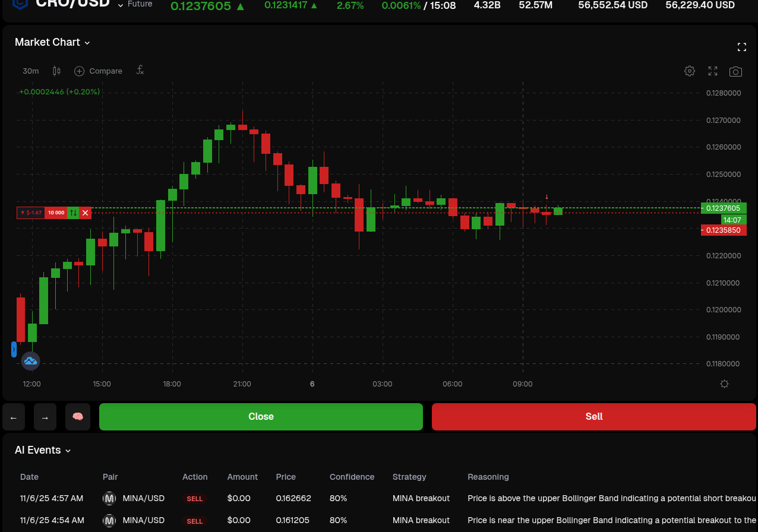Expand the Market Chart dropdown
Image resolution: width=758 pixels, height=532 pixels.
tap(87, 42)
